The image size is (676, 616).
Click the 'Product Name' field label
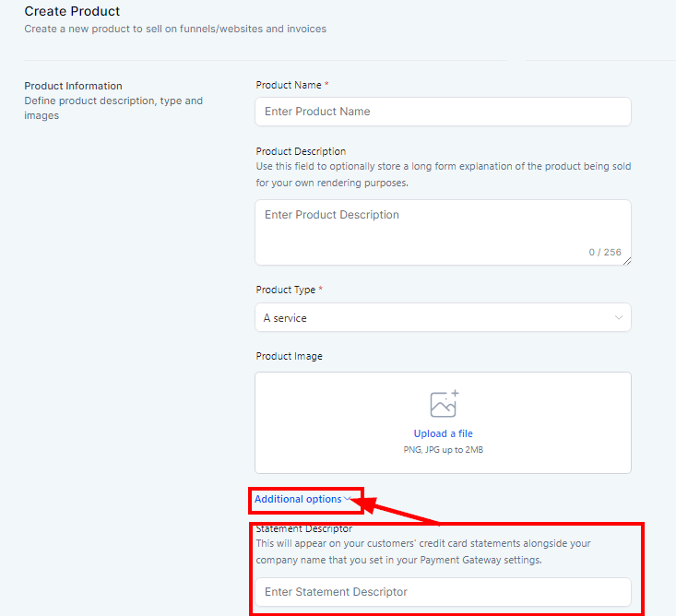pos(289,85)
